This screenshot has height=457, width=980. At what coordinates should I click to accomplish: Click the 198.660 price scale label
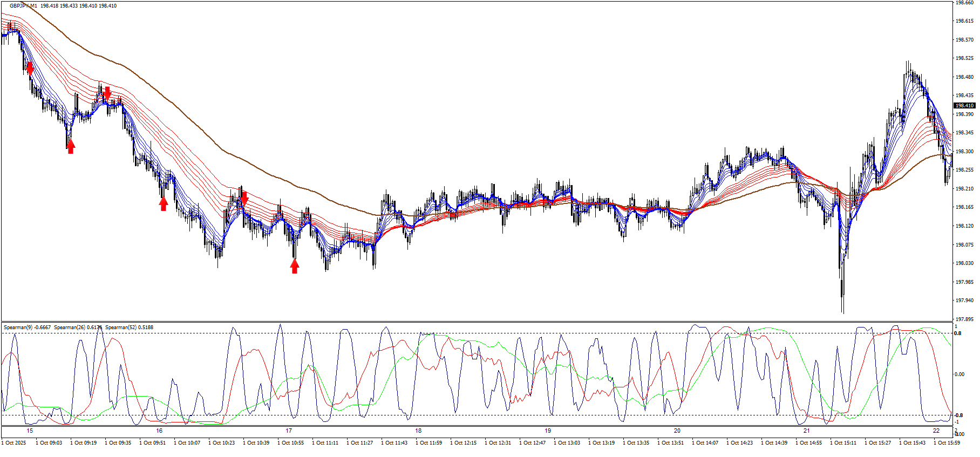(x=964, y=3)
